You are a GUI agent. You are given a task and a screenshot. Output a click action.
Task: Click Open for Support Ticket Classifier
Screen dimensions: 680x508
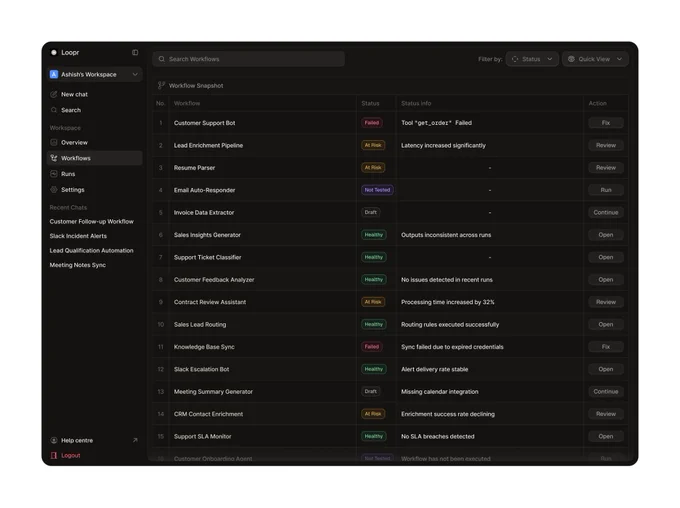click(606, 257)
